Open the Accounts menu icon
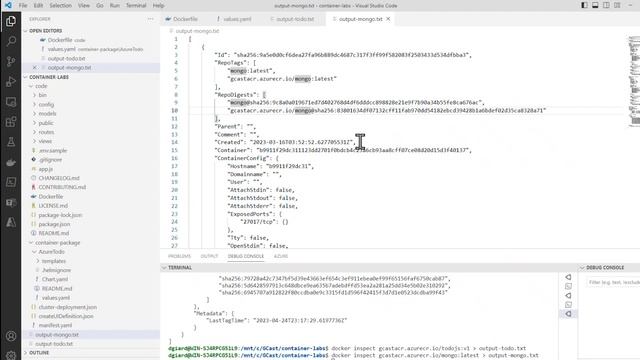 [11, 336]
